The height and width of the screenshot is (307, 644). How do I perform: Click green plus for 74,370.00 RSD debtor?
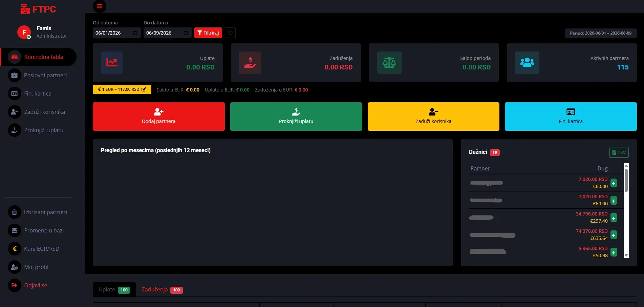(x=614, y=235)
